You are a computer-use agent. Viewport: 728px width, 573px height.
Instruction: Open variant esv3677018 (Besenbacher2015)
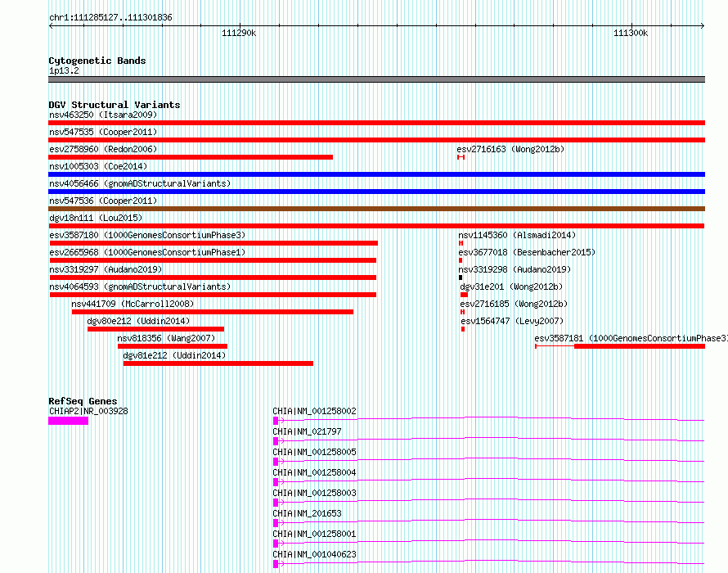(x=527, y=252)
